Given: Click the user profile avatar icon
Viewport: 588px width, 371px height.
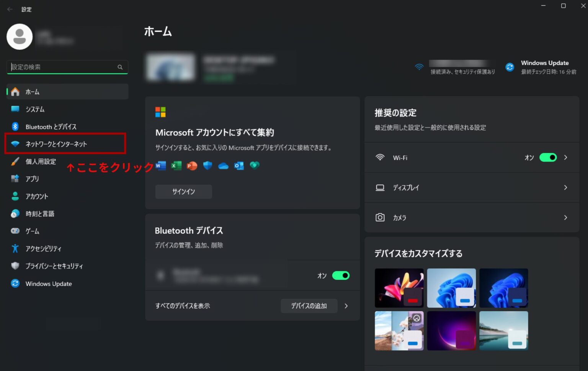Looking at the screenshot, I should pyautogui.click(x=20, y=37).
